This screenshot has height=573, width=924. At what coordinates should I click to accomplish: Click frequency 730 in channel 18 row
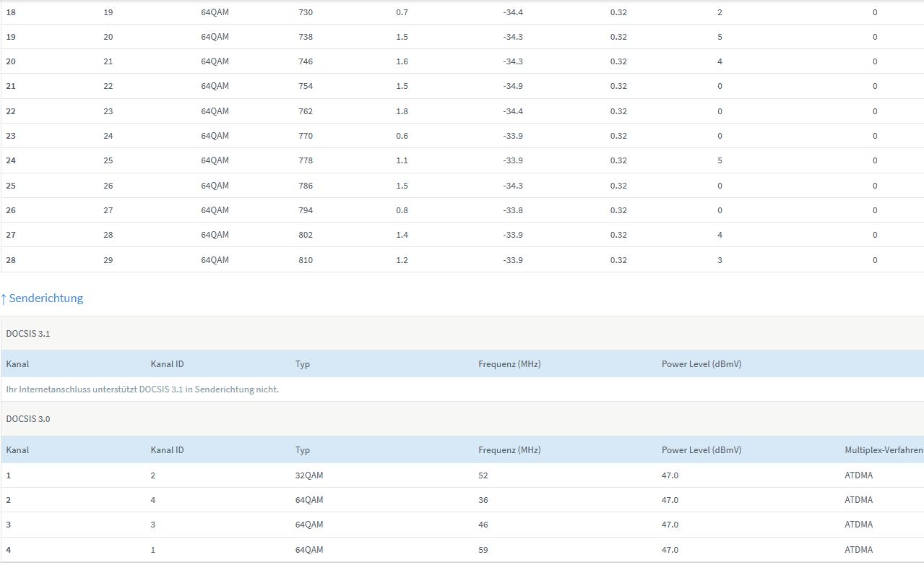(306, 12)
